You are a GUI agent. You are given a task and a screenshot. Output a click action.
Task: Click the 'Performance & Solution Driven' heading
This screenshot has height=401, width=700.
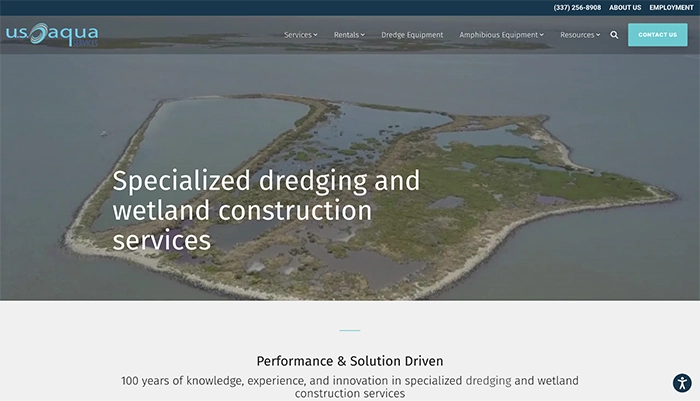click(x=350, y=361)
